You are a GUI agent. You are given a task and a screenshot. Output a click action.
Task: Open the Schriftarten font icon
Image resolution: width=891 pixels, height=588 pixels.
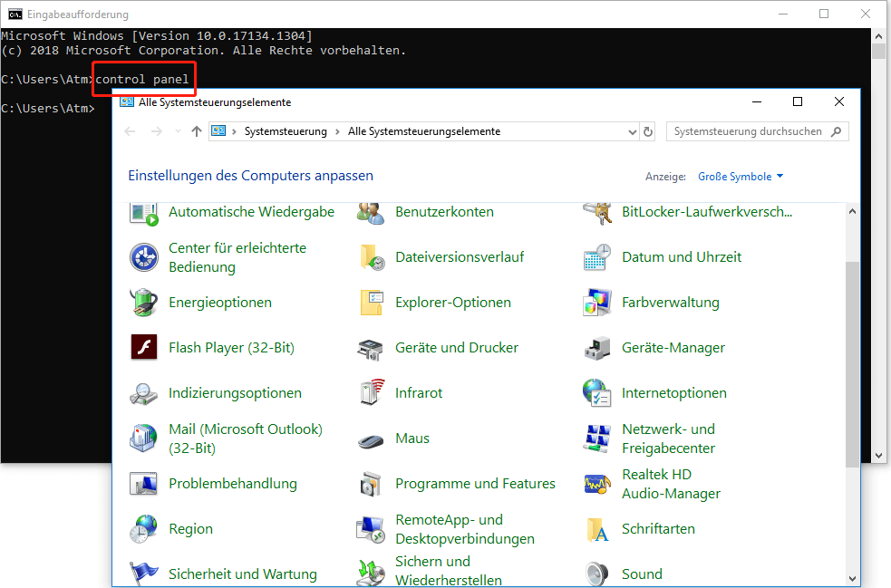(597, 529)
